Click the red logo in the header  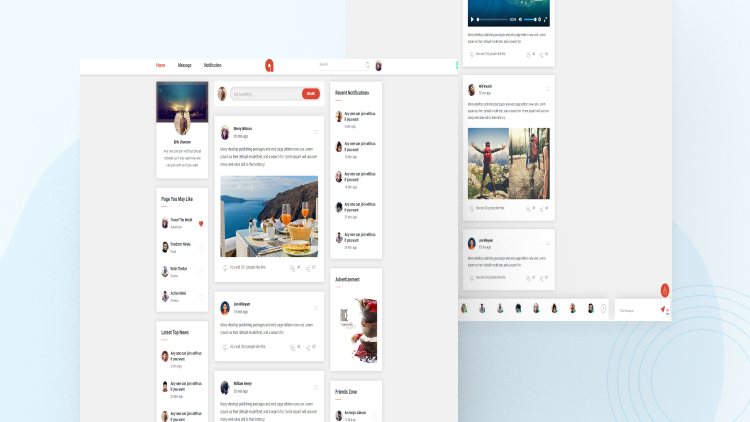269,66
